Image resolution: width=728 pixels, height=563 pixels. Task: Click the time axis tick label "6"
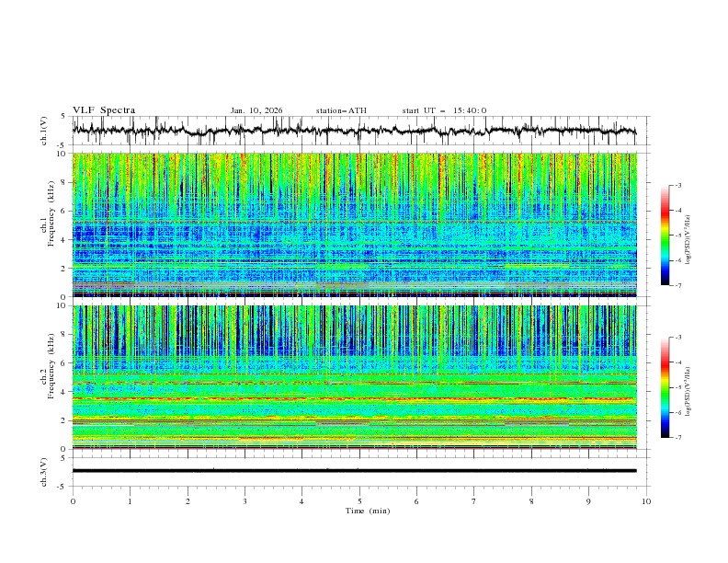tap(416, 501)
